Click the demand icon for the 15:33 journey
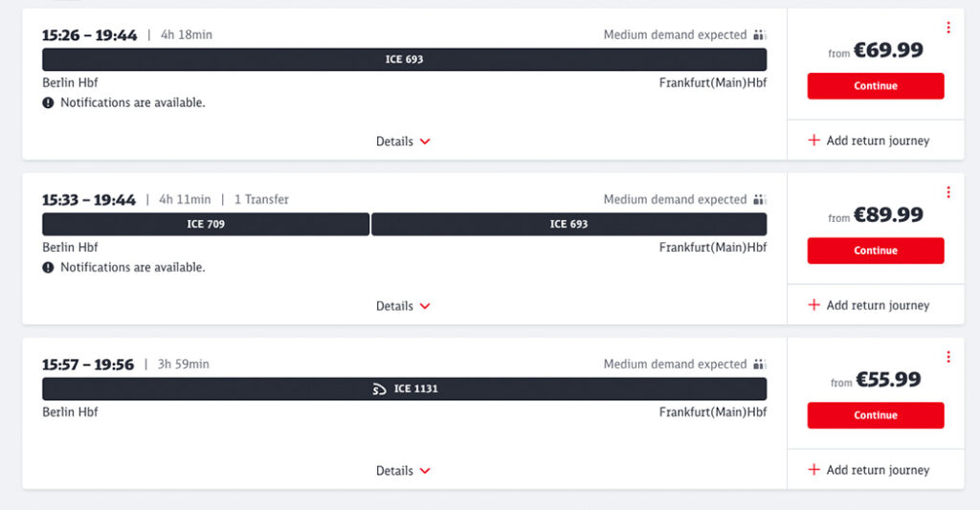Image resolution: width=980 pixels, height=510 pixels. (x=759, y=199)
